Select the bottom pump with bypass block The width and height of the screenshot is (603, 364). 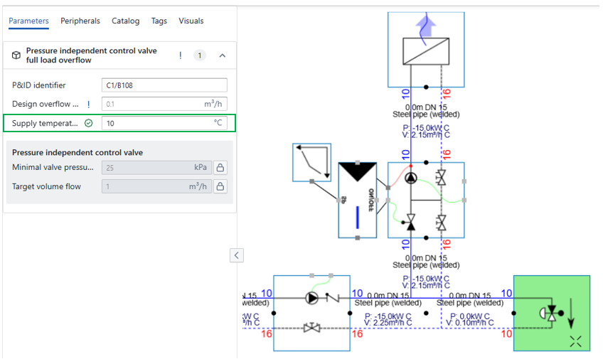[x=311, y=313]
